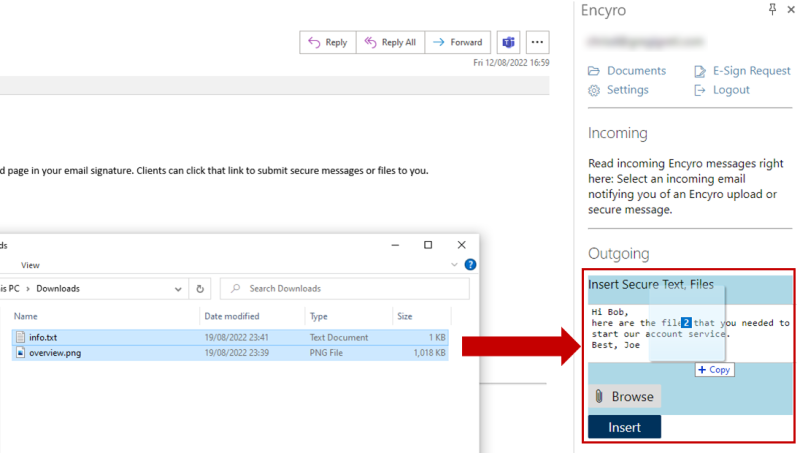Open Encyro Settings

click(628, 90)
